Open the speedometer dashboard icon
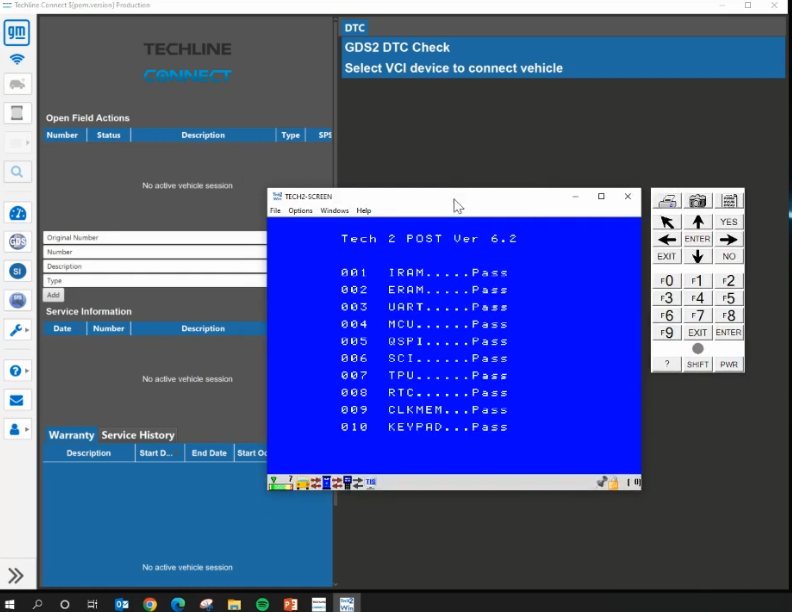The width and height of the screenshot is (792, 612). pyautogui.click(x=17, y=213)
